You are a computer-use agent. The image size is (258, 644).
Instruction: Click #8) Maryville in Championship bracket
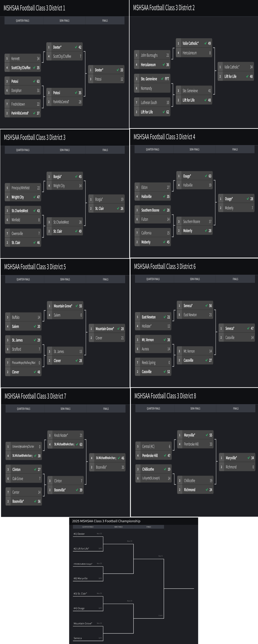coord(81,578)
